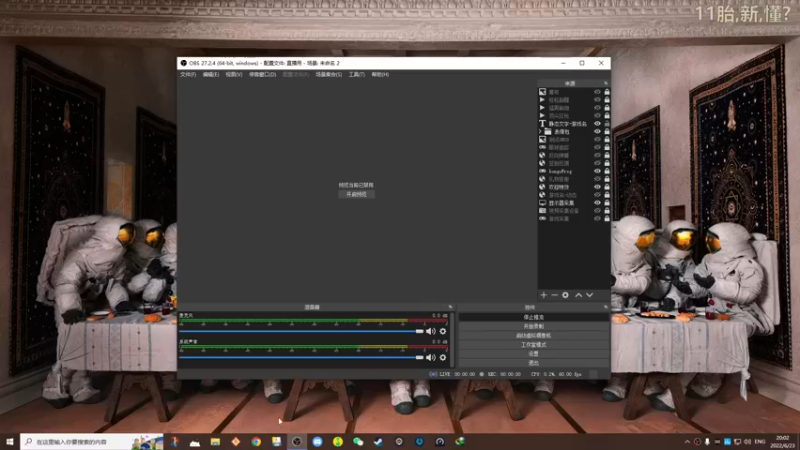Open 系统声音 channel settings gear
The width and height of the screenshot is (800, 450).
point(443,357)
